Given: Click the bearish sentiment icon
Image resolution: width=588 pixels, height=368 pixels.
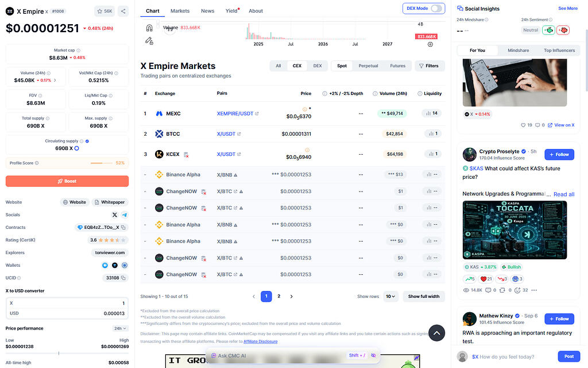Looking at the screenshot, I should 563,30.
